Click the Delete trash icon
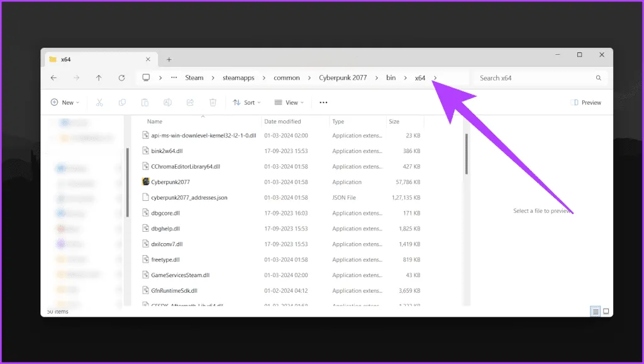Screen dimensions: 644x364 (x=213, y=103)
